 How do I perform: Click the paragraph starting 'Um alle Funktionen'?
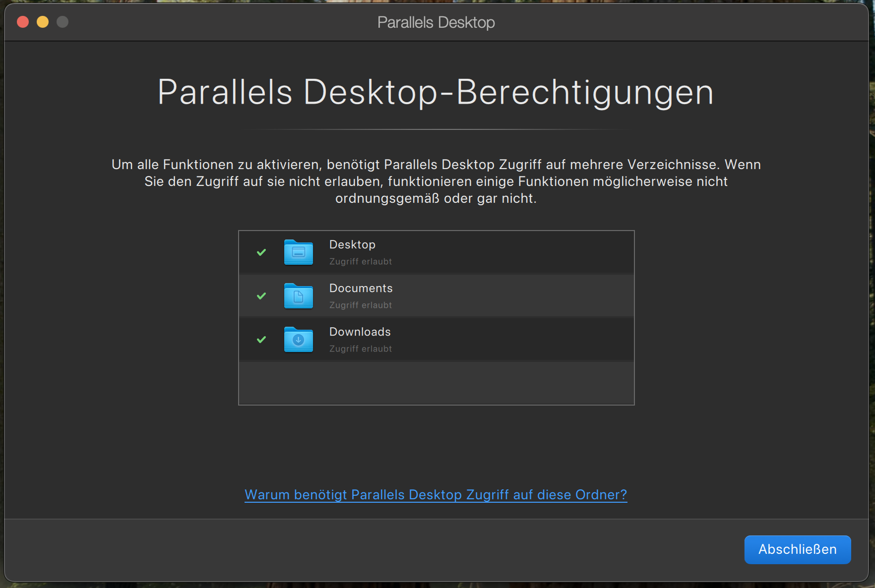click(436, 181)
